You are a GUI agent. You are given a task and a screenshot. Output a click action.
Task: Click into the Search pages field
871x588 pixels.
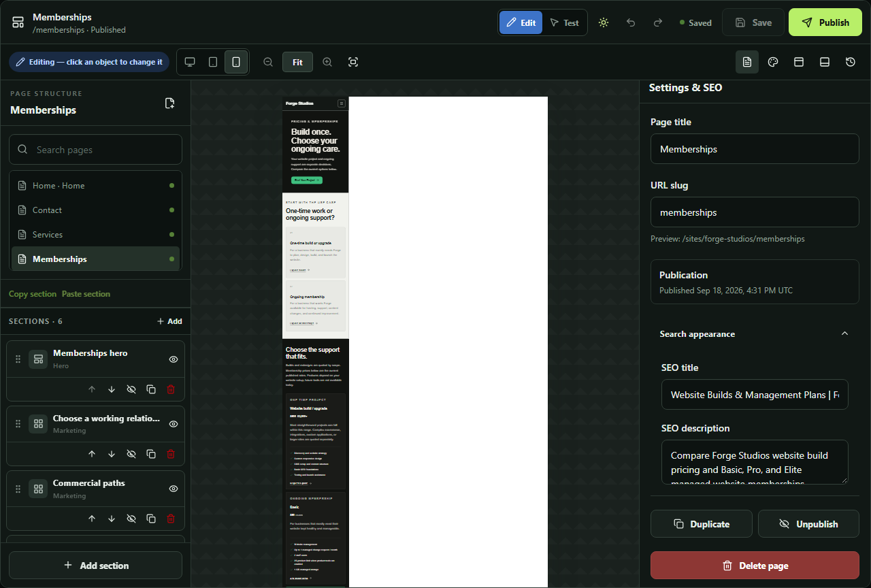coord(96,150)
